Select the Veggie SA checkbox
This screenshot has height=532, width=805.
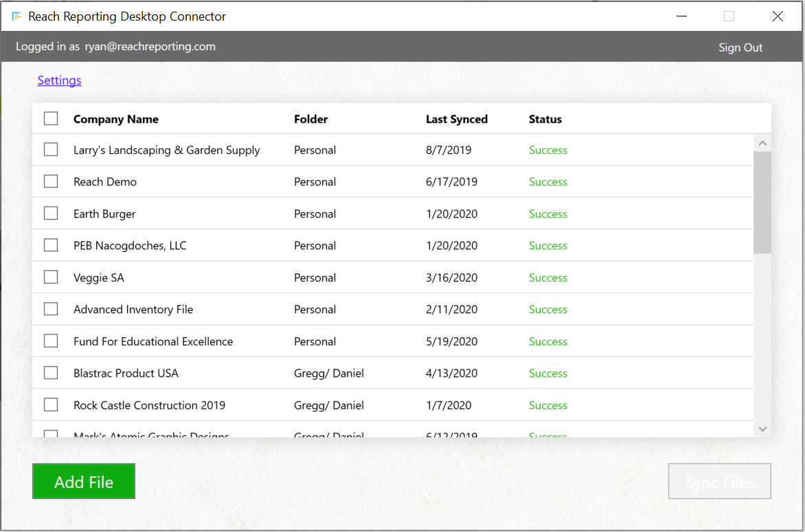click(51, 277)
